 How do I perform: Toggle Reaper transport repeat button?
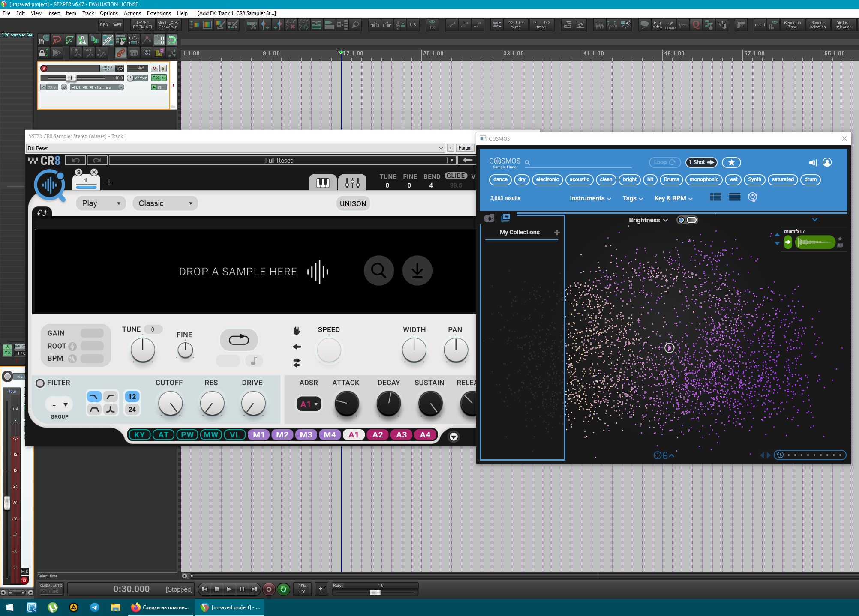click(283, 589)
